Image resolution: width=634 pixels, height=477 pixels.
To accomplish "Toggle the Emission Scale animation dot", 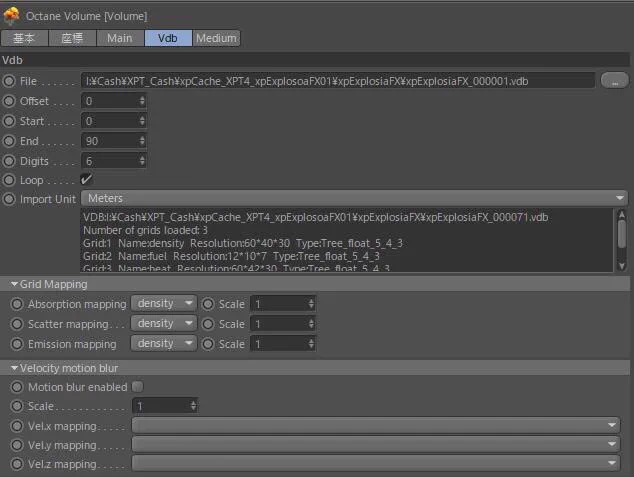I will pyautogui.click(x=208, y=344).
